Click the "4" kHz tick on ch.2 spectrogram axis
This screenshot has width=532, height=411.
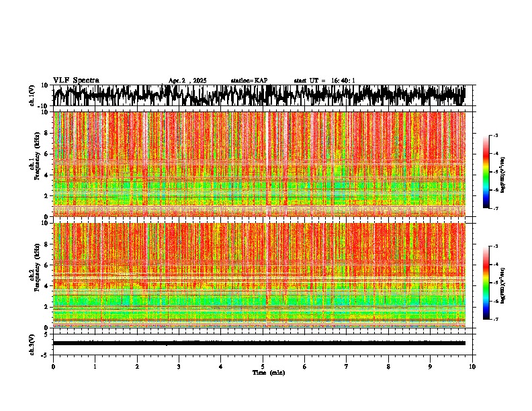click(47, 286)
